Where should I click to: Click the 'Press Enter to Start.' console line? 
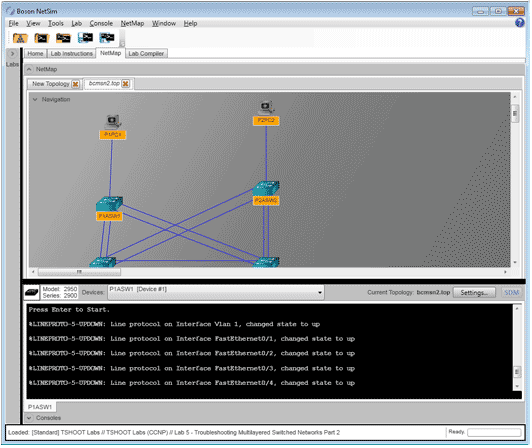click(69, 310)
